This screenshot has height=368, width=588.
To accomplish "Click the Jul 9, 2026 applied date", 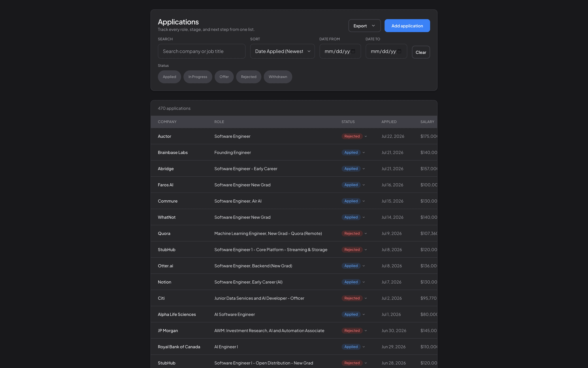I will tap(391, 233).
